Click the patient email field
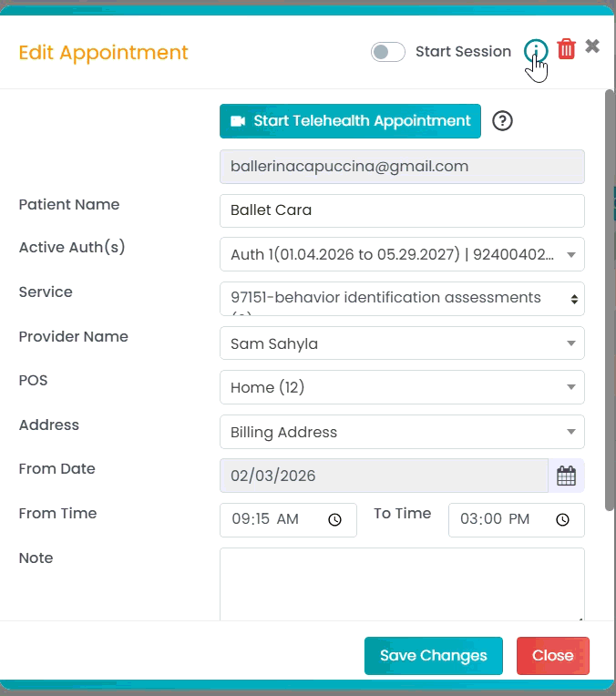616x696 pixels. click(402, 167)
